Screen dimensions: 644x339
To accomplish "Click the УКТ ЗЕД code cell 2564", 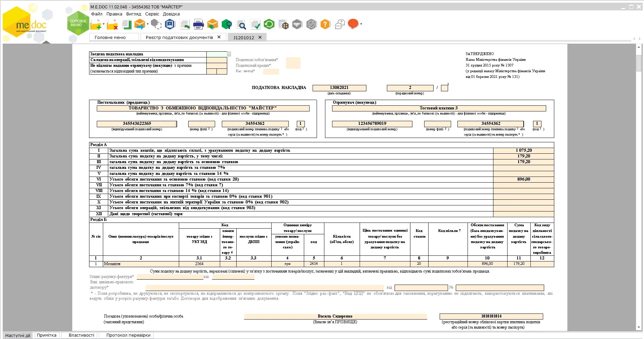I will click(199, 264).
